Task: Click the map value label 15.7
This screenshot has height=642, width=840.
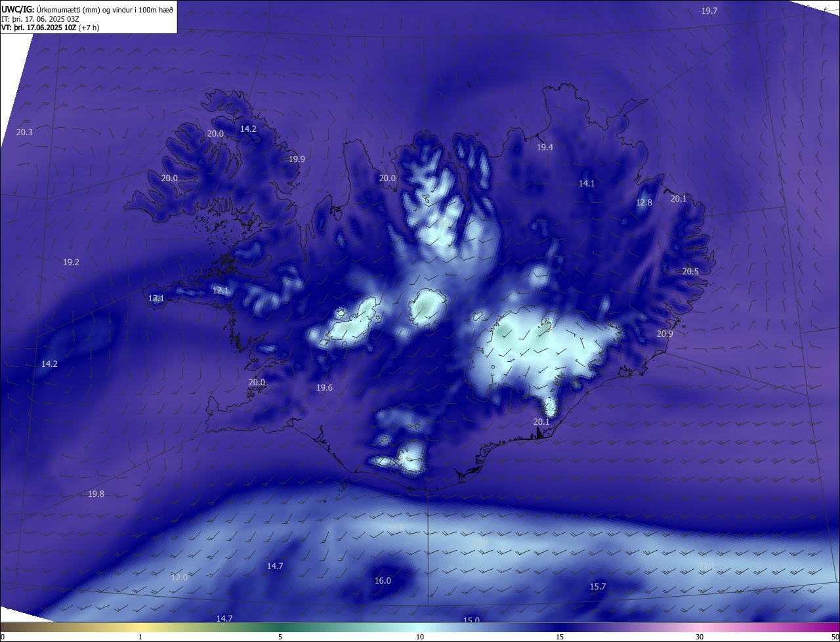Action: coord(598,586)
